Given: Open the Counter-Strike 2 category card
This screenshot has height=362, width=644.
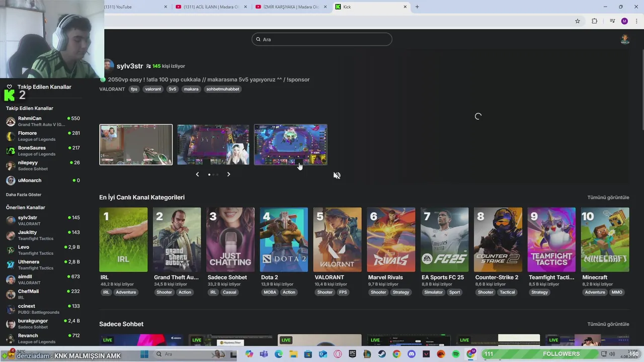Looking at the screenshot, I should (498, 240).
